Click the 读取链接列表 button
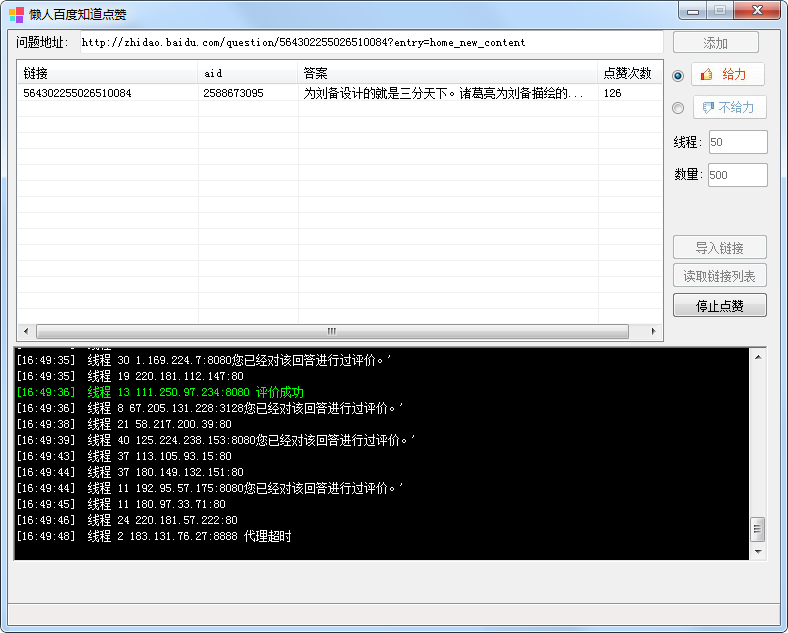This screenshot has height=633, width=788. pyautogui.click(x=719, y=276)
